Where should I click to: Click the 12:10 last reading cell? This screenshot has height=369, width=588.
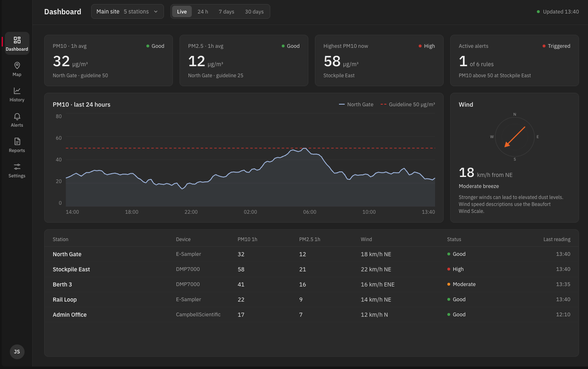tap(563, 315)
